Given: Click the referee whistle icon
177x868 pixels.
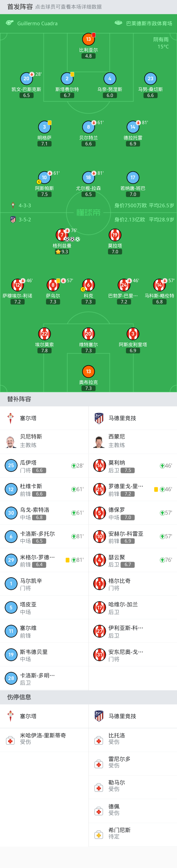Looking at the screenshot, I should [x=10, y=23].
